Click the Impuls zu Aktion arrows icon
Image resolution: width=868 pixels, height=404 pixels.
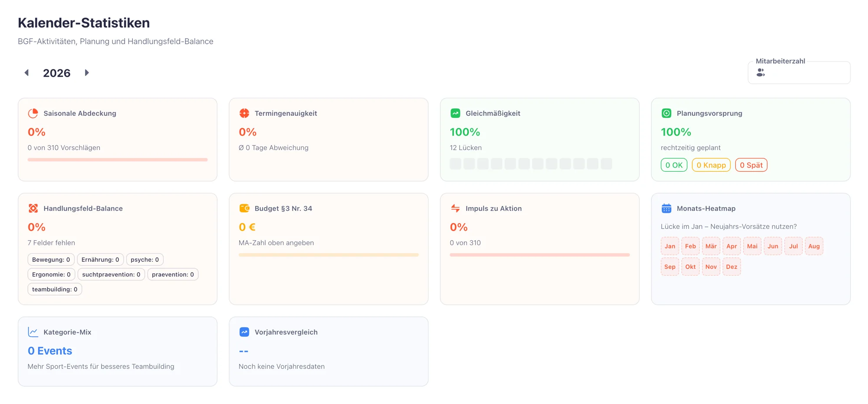coord(455,209)
